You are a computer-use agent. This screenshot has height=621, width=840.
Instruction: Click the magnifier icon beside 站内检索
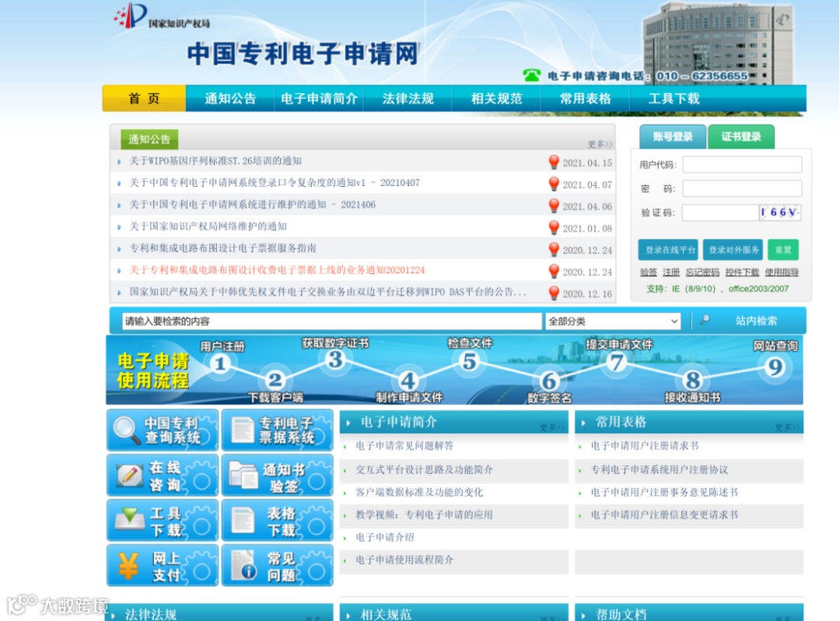[x=705, y=320]
